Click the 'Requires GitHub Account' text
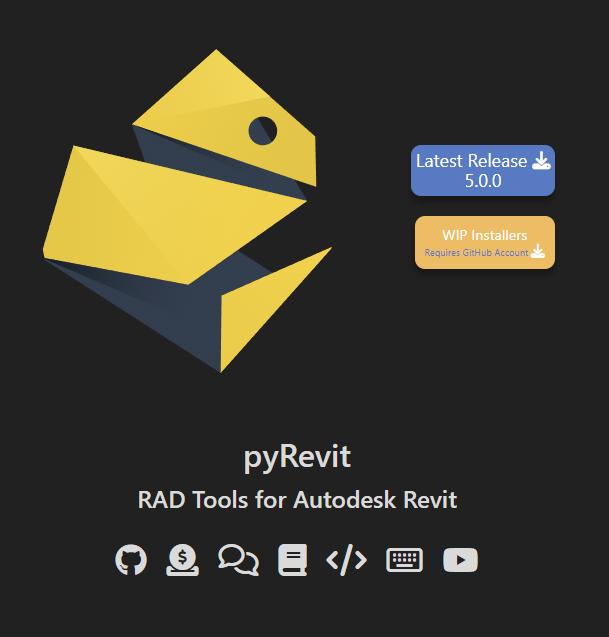The height and width of the screenshot is (637, 609). pyautogui.click(x=476, y=253)
